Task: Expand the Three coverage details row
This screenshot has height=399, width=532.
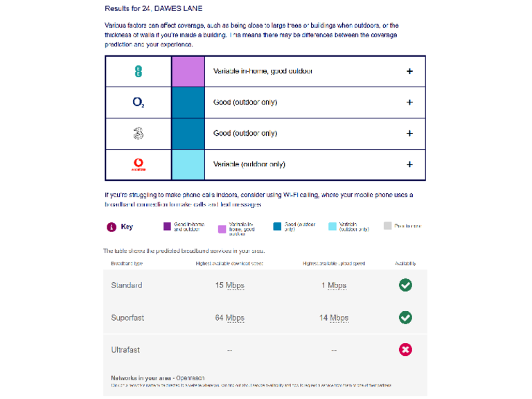Action: tap(409, 134)
